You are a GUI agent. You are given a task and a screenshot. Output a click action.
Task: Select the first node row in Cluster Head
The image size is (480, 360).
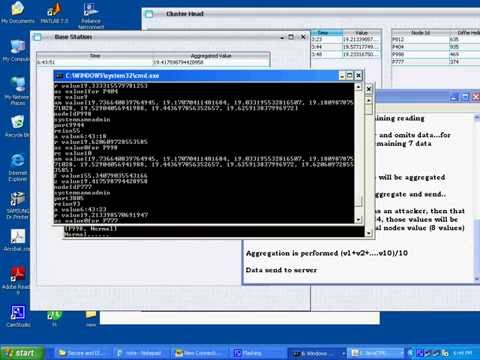(436, 40)
